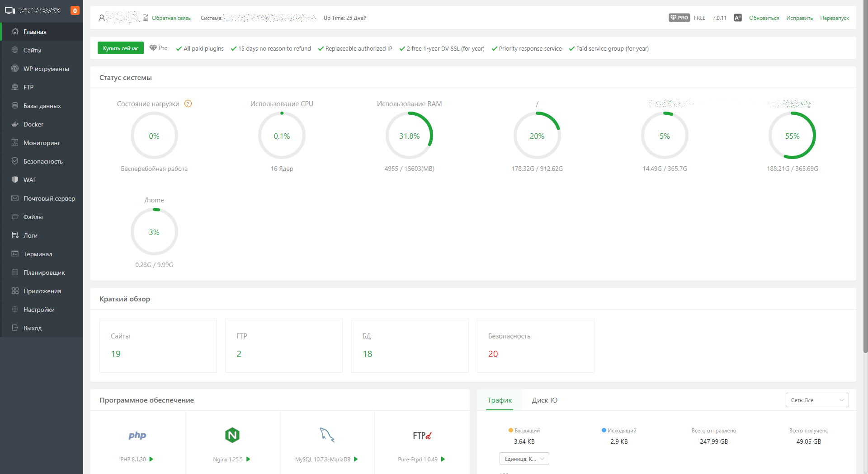868x474 pixels.
Task: Open Docker in the sidebar menu
Action: 33,124
